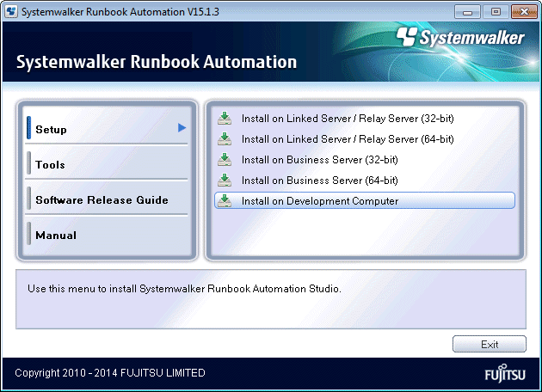Select Install on Linked Server / Relay Server (64-bit)
Viewport: 542px width, 392px height.
click(364, 139)
